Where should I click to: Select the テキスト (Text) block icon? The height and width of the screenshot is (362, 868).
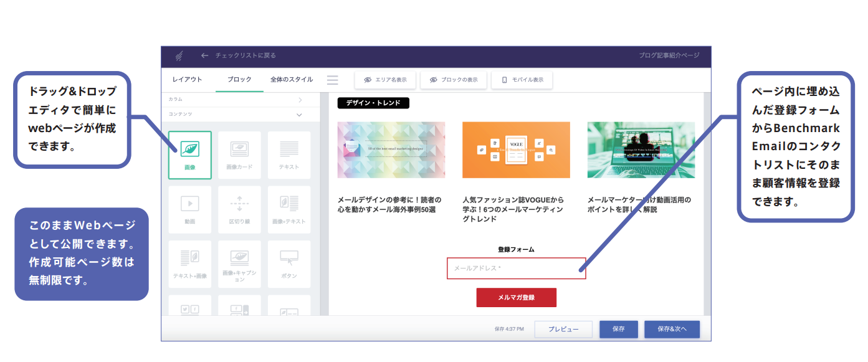pos(289,153)
